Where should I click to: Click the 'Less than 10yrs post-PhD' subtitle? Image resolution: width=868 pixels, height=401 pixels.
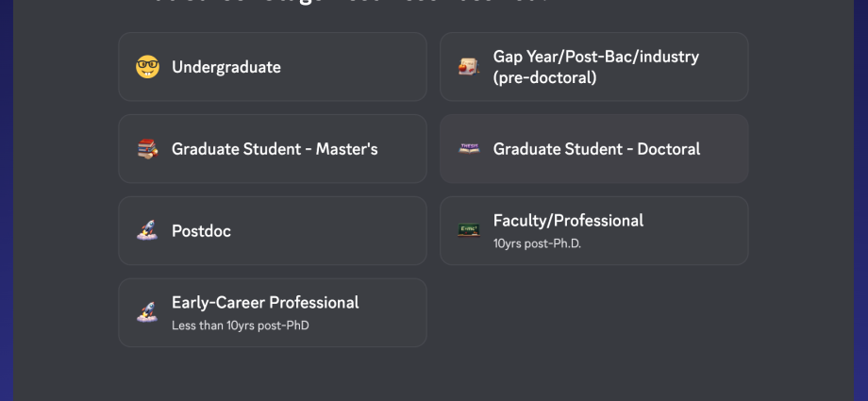(x=240, y=326)
